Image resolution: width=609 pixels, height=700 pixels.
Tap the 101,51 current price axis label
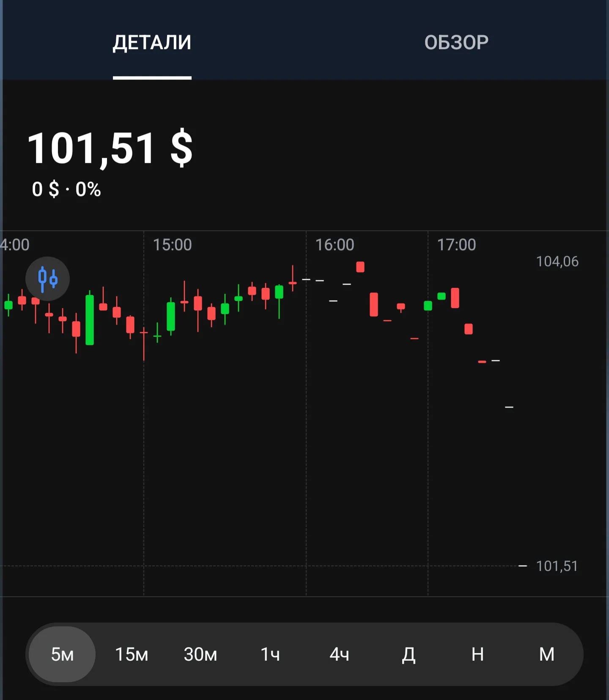click(x=557, y=566)
